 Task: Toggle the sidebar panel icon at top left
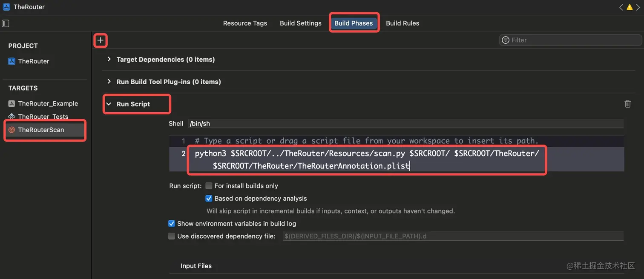6,23
